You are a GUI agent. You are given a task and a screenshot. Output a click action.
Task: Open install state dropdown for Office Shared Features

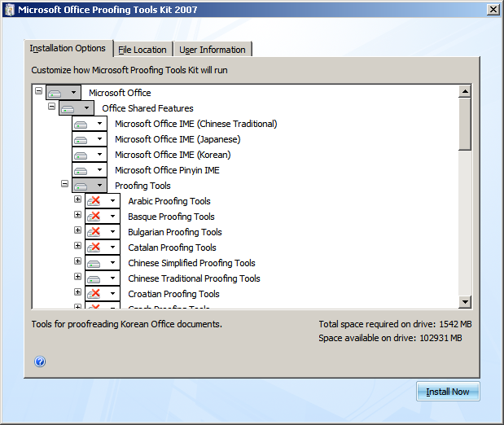(77, 108)
